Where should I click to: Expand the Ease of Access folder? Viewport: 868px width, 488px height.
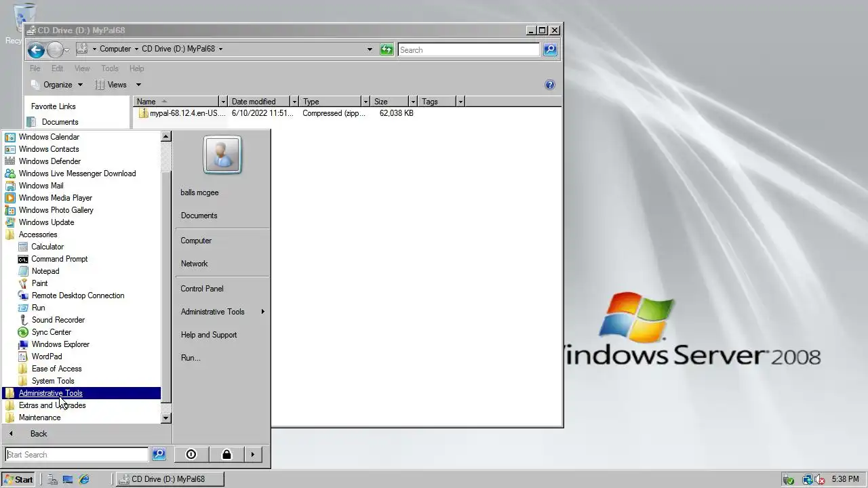tap(56, 369)
